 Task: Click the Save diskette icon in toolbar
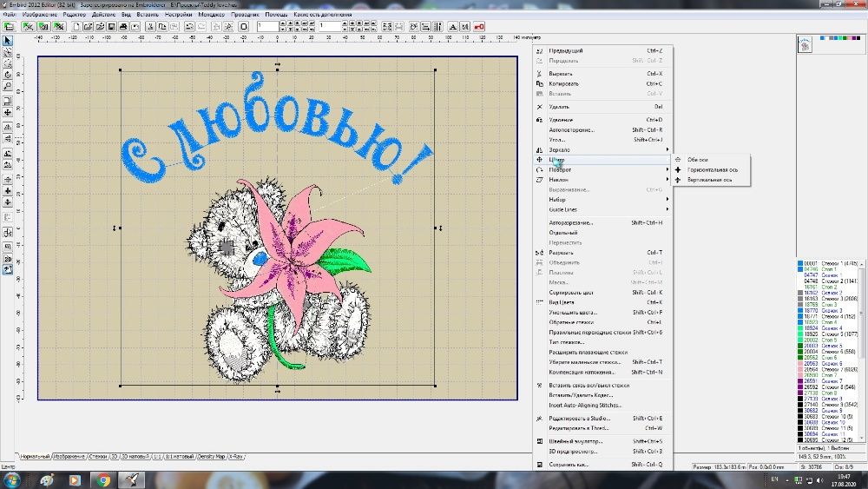pyautogui.click(x=111, y=26)
